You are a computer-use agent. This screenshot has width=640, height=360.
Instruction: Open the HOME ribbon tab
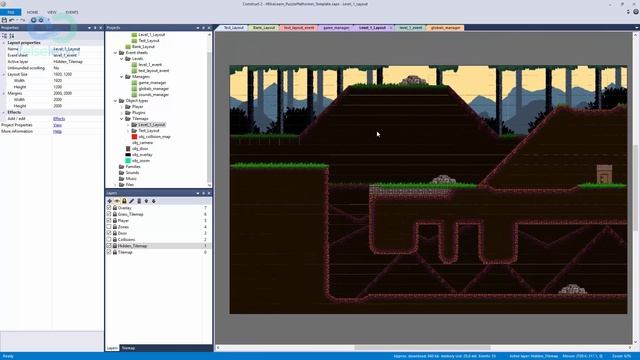coord(32,12)
